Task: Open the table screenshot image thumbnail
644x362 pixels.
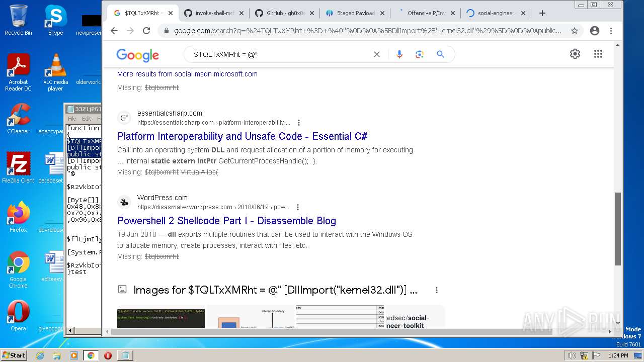Action: click(340, 317)
